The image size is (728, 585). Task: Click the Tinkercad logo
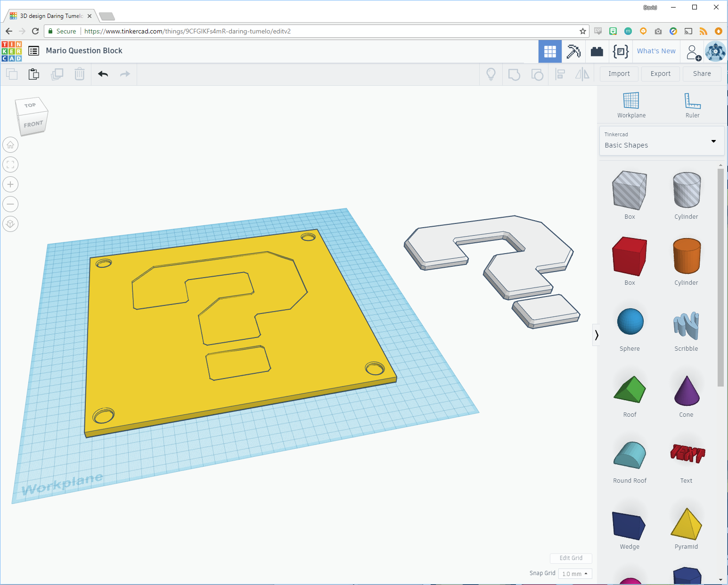click(12, 51)
